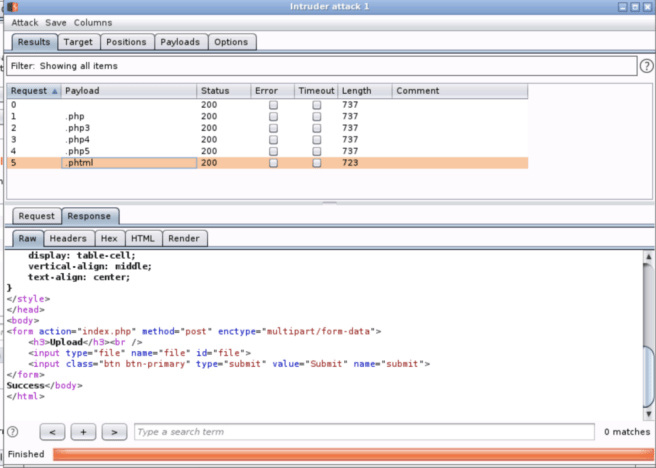Click the previous match arrow button
Screen dimensions: 656x468
(x=52, y=432)
